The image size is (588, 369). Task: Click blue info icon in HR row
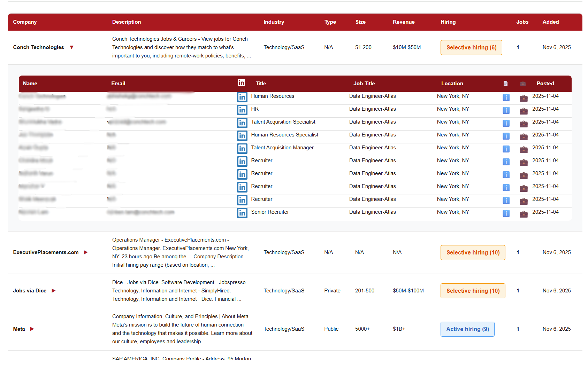point(506,110)
